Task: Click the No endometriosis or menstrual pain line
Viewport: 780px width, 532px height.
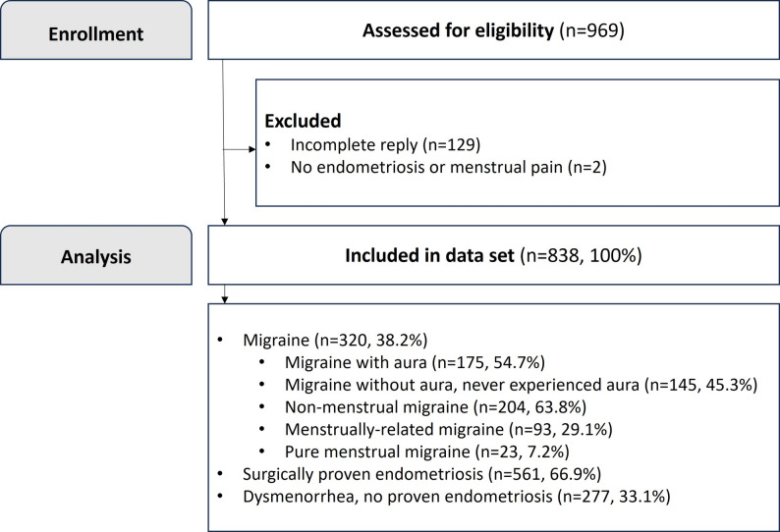Action: (x=449, y=167)
